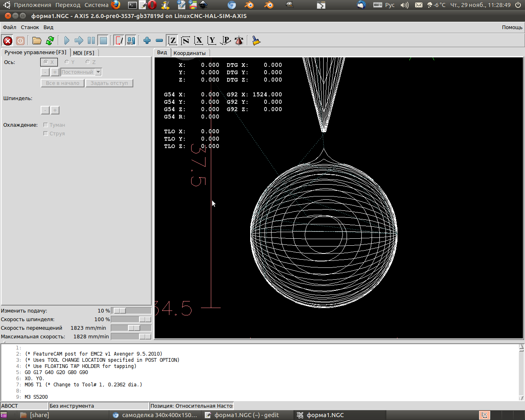
Task: Select the Y axis radio button
Action: 67,62
